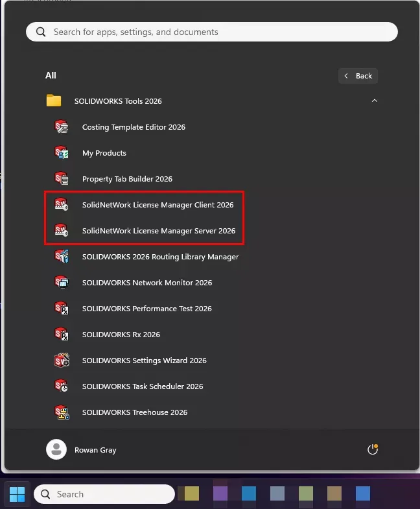This screenshot has width=420, height=509.
Task: Click SOLIDWORKS Rx 2026 icon
Action: [x=62, y=335]
